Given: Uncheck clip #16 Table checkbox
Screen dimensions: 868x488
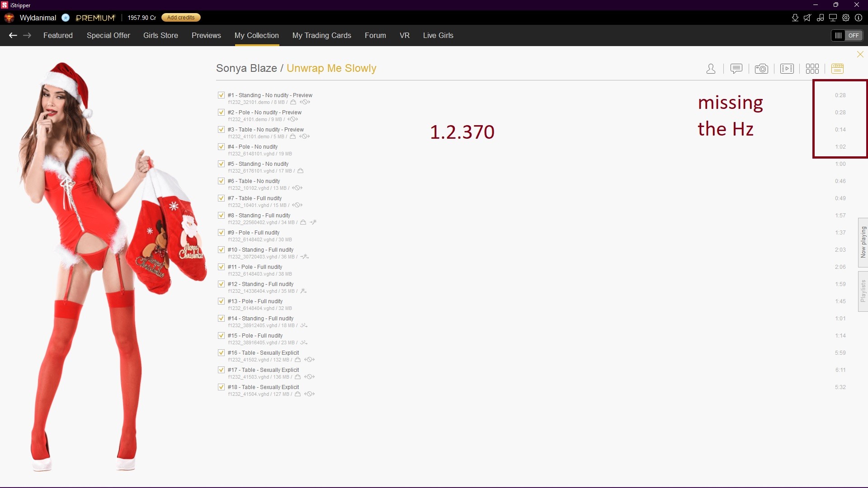Looking at the screenshot, I should click(x=221, y=353).
